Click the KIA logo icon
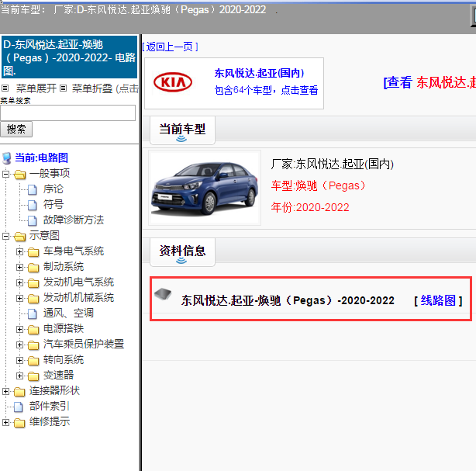 [x=173, y=82]
